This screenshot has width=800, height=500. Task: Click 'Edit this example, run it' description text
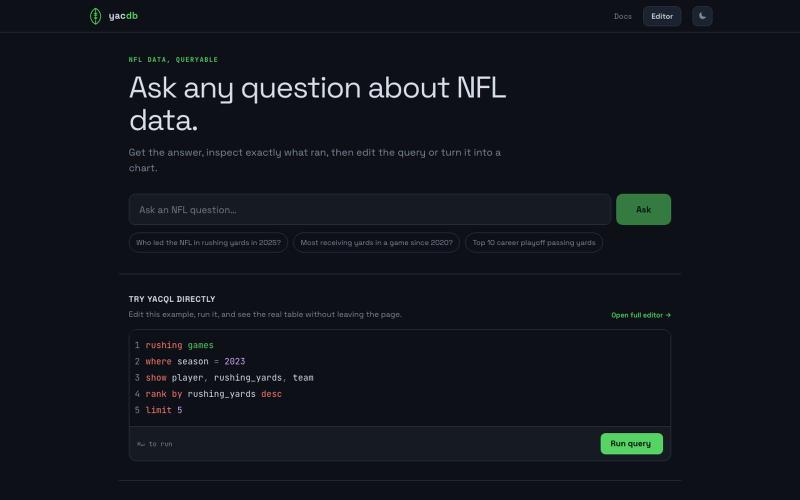point(265,315)
